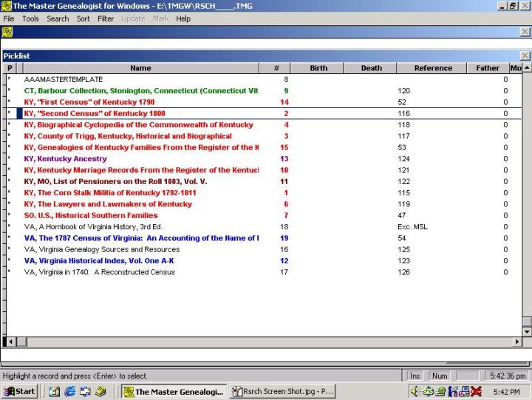Click the Exc. MSL reference cell

412,227
